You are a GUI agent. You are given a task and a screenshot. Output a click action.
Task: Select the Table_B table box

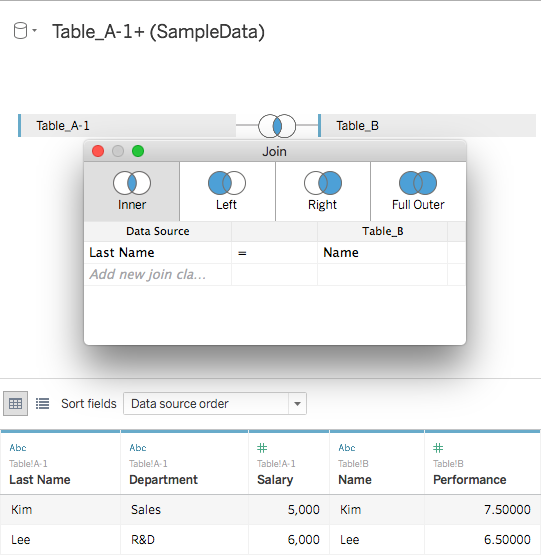click(x=427, y=125)
